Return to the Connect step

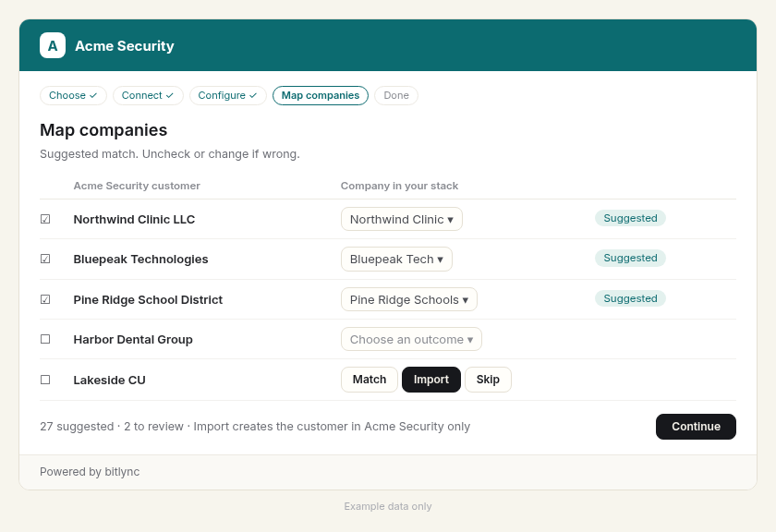148,95
